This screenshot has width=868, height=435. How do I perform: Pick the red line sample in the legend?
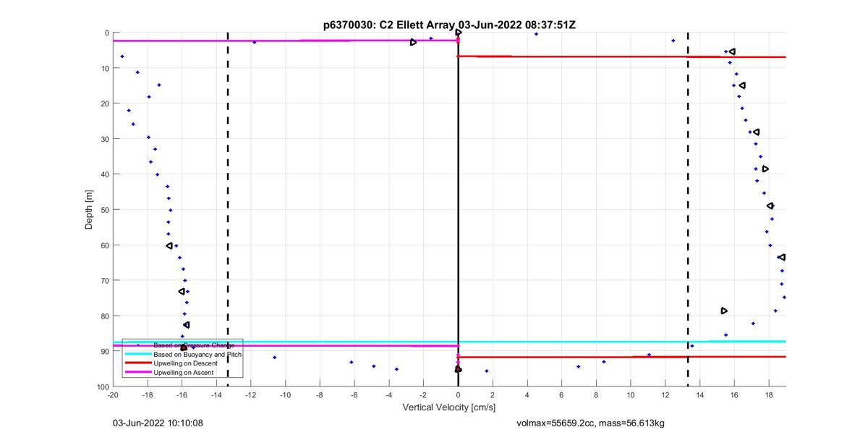[137, 363]
